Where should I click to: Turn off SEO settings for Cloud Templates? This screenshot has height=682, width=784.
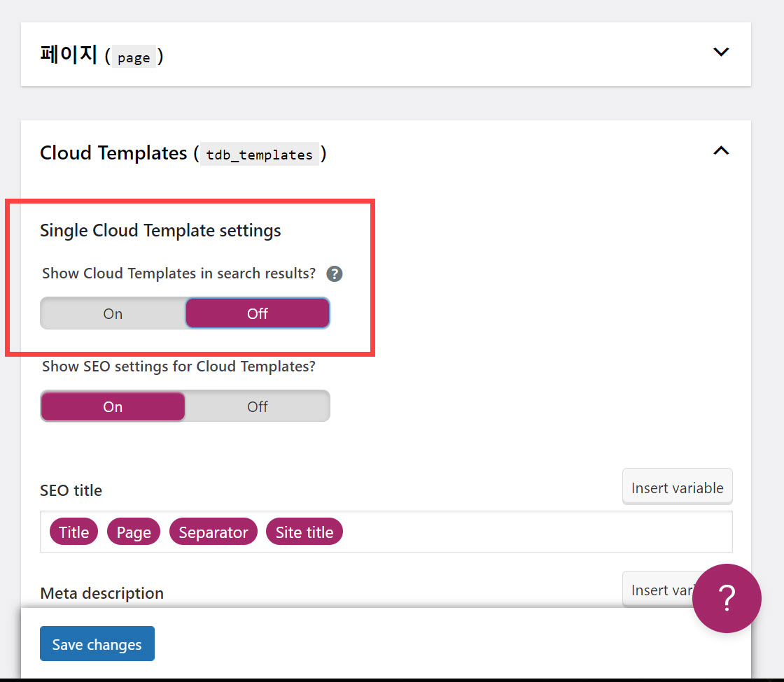(x=257, y=406)
